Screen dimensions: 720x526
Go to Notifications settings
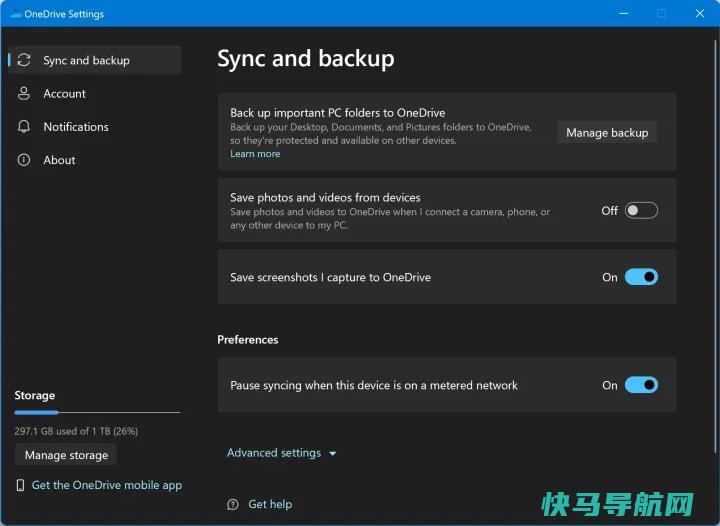(x=95, y=127)
